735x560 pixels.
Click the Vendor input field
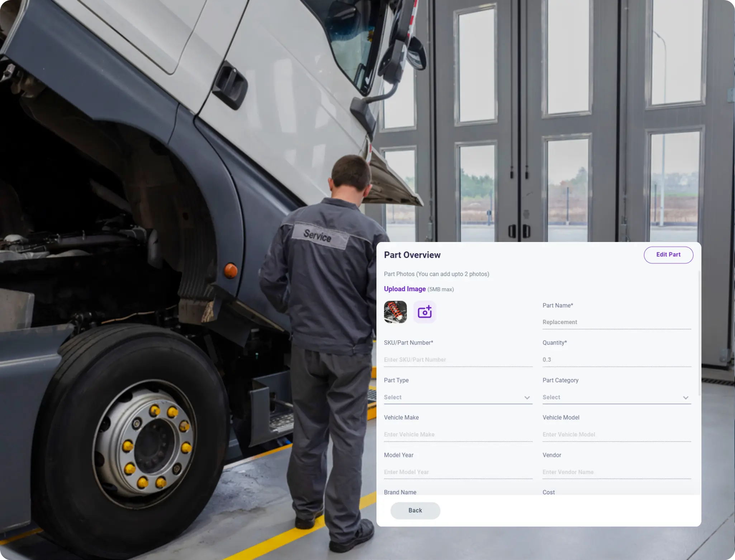(616, 472)
